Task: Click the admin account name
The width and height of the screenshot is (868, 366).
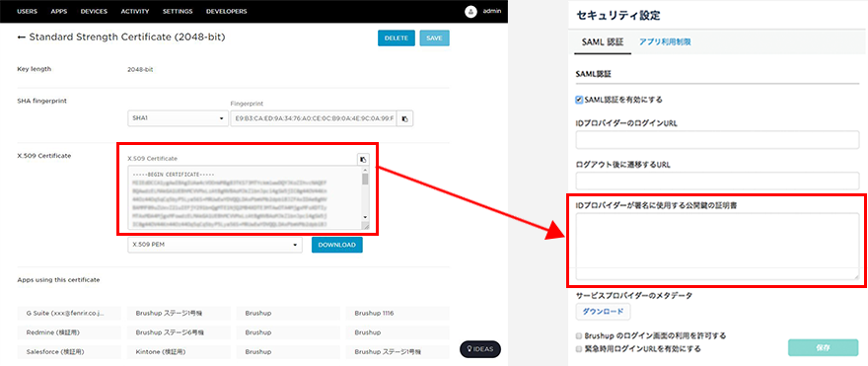Action: [x=491, y=11]
